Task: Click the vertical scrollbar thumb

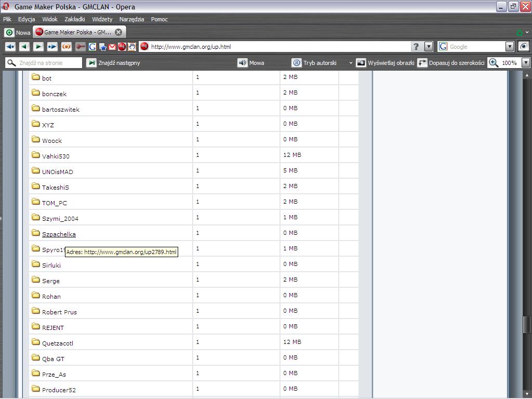Action: (527, 325)
